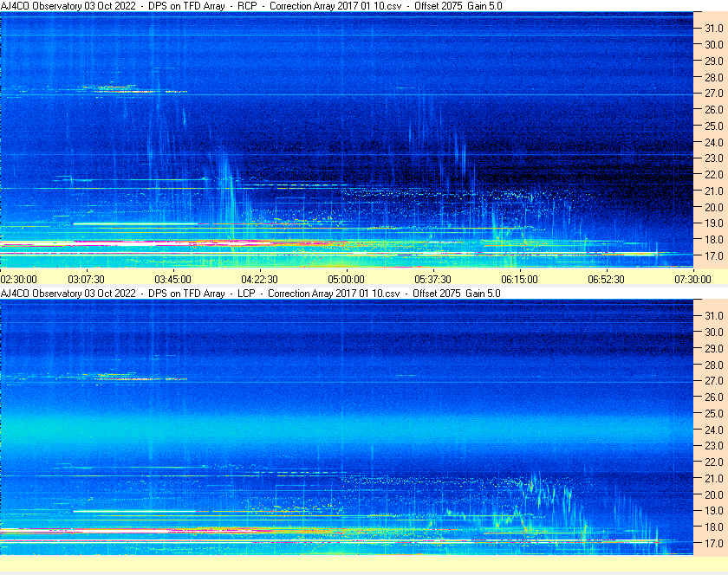Pick the 26.0 frequency label on LCP chart

pyautogui.click(x=714, y=397)
